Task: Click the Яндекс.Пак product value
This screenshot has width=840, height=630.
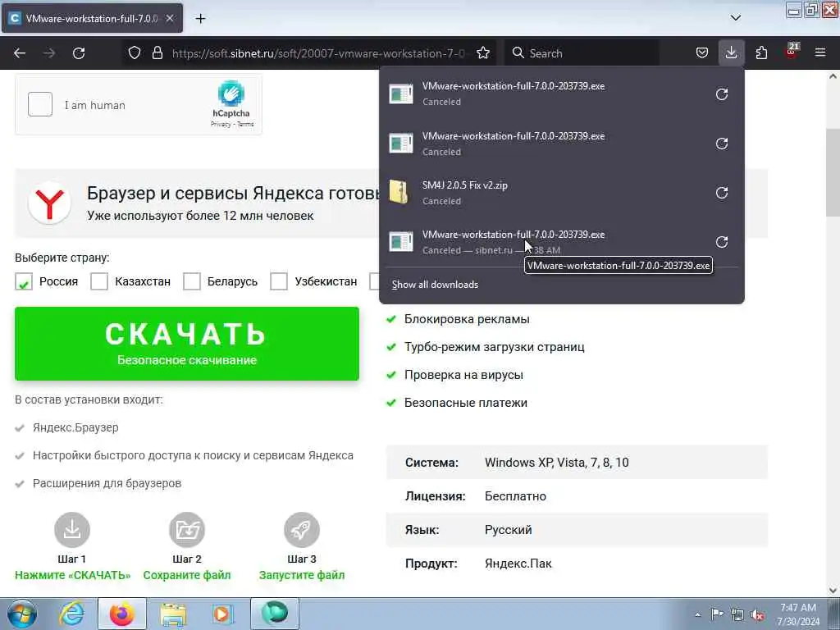Action: click(518, 563)
